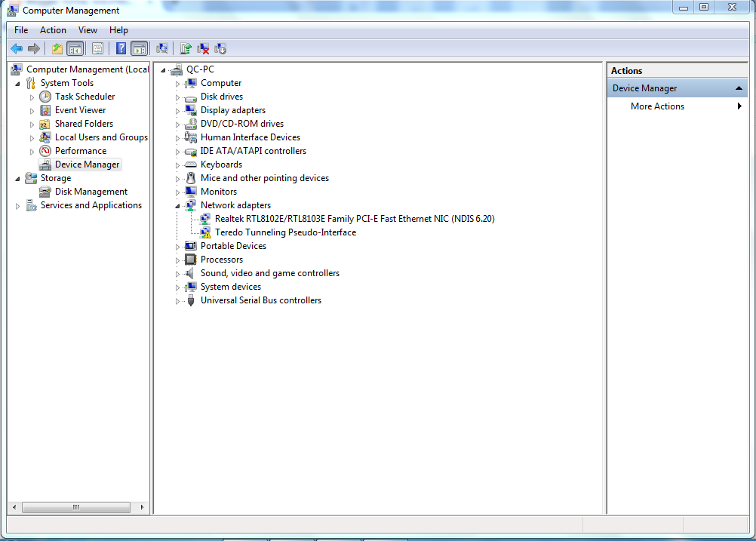
Task: Click Universal Serial Bus controllers icon
Action: (x=191, y=300)
